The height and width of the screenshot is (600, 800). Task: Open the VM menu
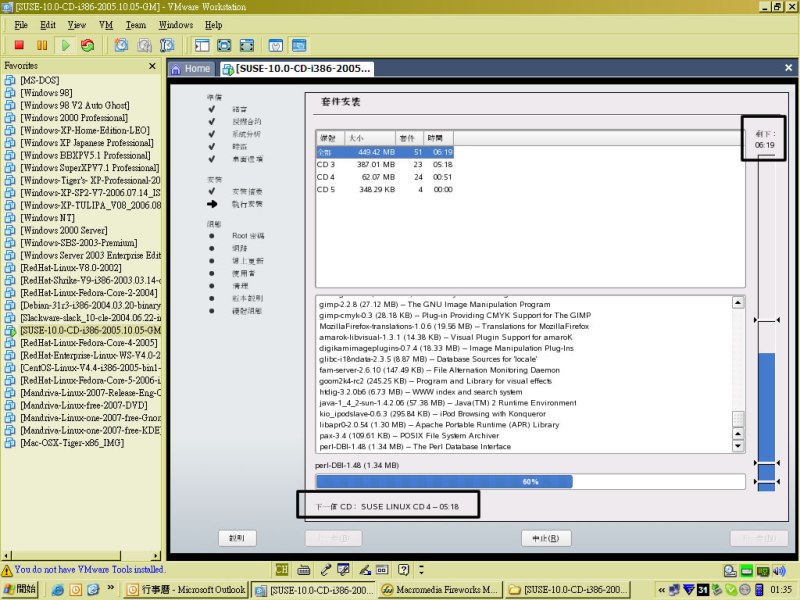106,24
